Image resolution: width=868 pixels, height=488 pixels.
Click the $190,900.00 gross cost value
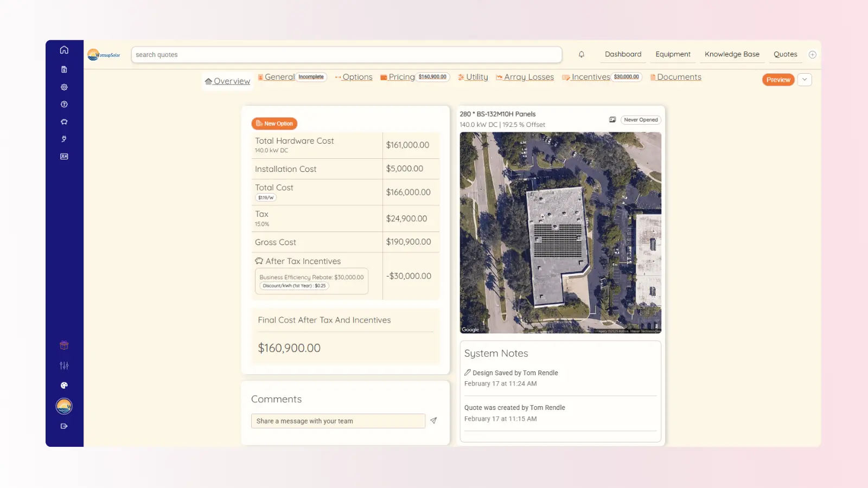[409, 242]
